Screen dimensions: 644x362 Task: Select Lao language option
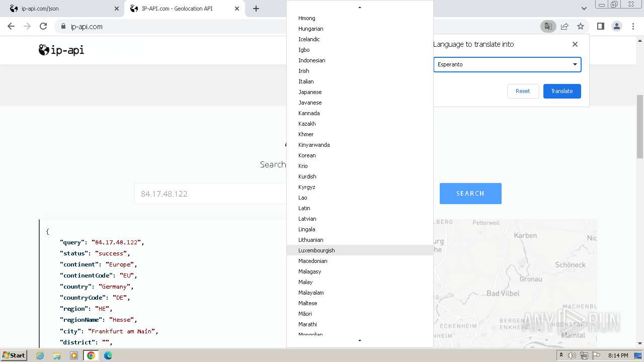(360, 198)
